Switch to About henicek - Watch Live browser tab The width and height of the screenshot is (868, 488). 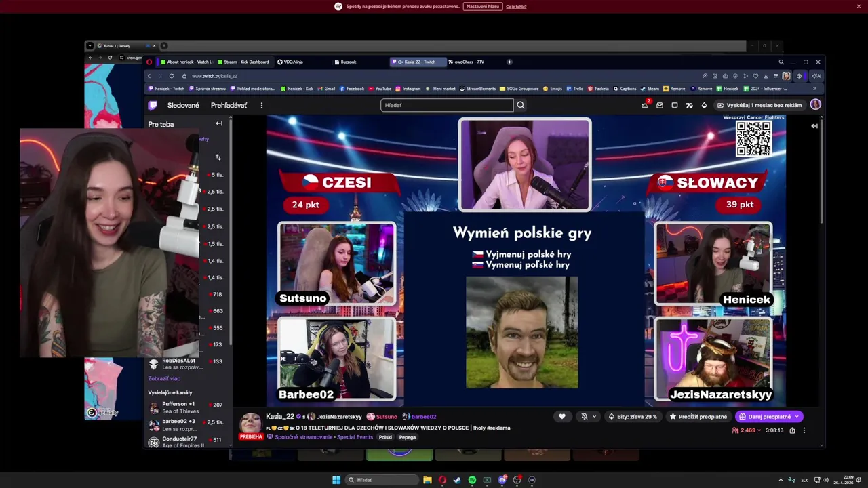pos(186,62)
